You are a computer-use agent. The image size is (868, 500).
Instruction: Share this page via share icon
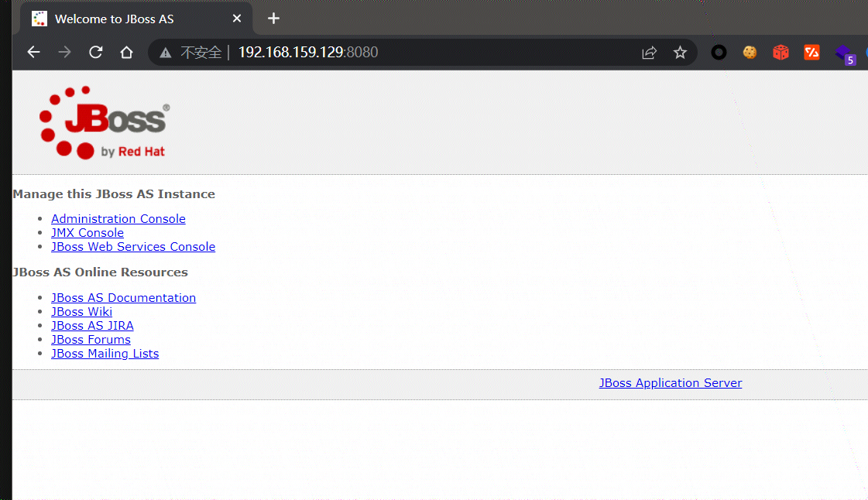(x=650, y=53)
